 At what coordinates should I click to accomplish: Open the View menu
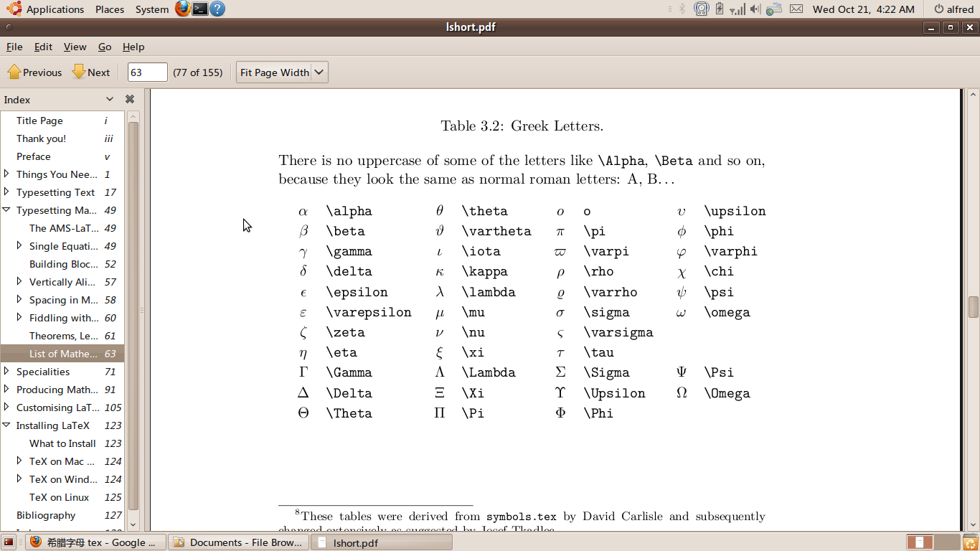75,47
